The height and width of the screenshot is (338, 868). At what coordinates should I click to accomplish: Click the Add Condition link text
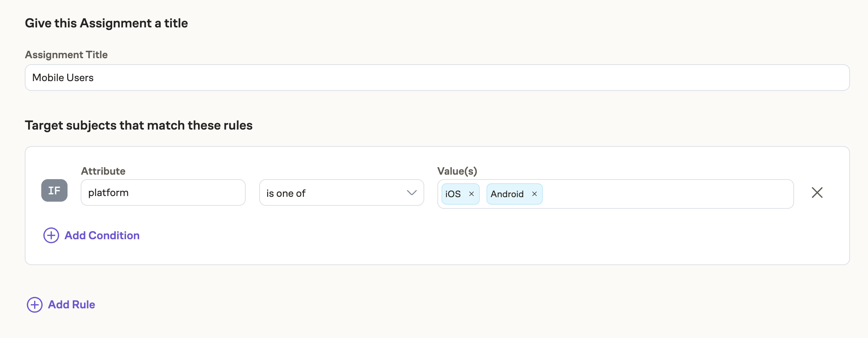pyautogui.click(x=102, y=235)
